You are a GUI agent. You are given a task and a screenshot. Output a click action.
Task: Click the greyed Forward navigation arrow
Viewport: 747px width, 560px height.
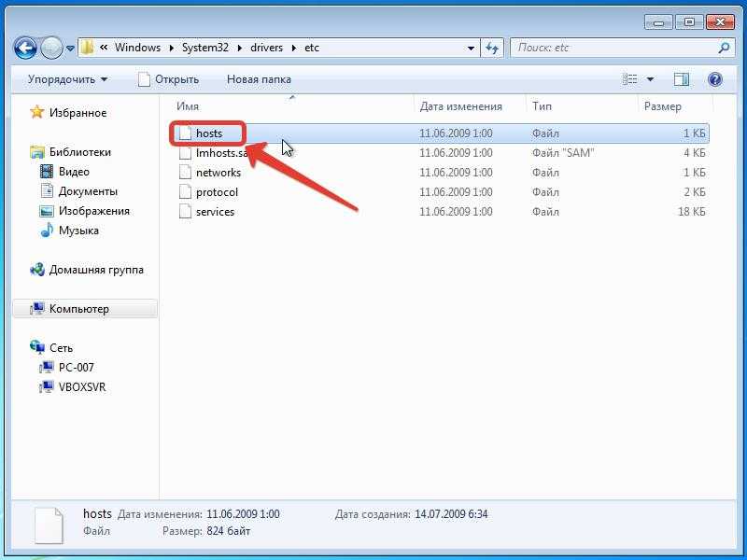coord(51,48)
